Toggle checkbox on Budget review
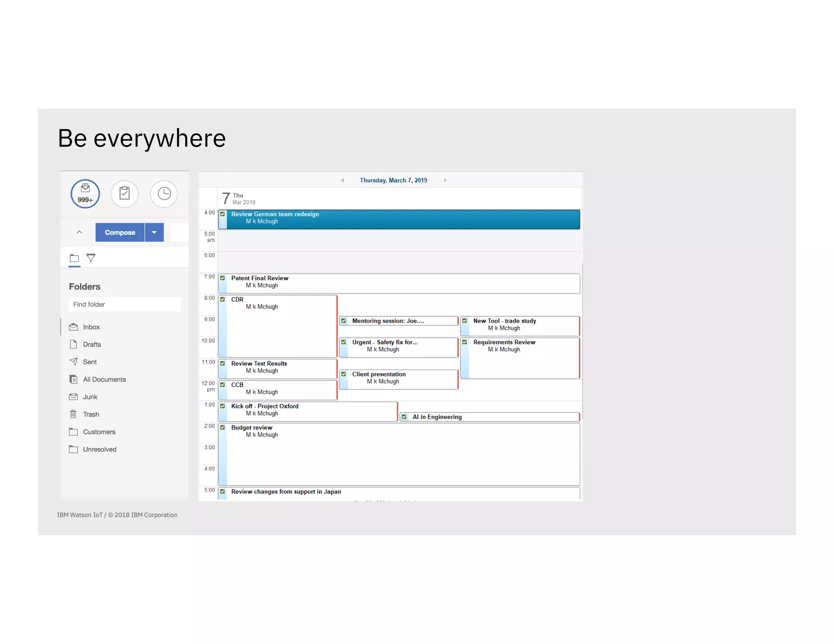The image size is (834, 644). tap(223, 427)
